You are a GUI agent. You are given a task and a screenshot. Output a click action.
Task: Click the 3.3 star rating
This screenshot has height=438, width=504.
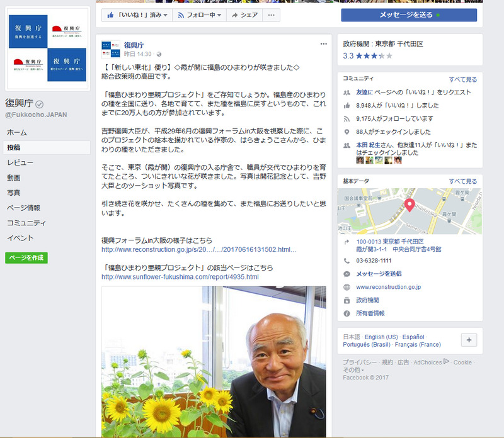tap(368, 56)
